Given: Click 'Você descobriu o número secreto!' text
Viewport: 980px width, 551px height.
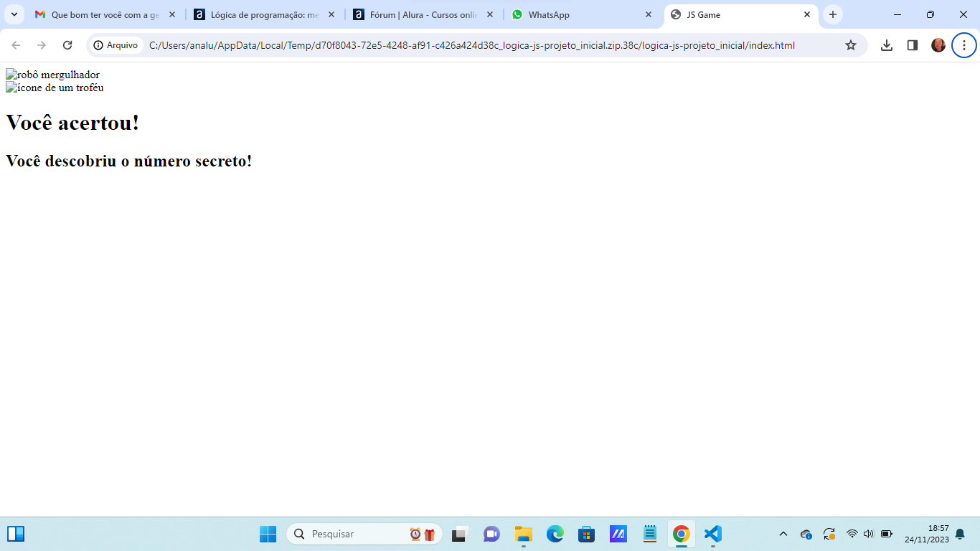Looking at the screenshot, I should click(129, 161).
